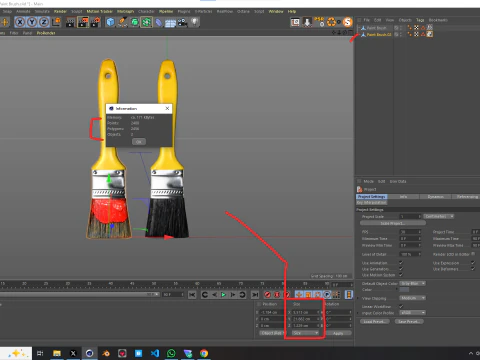This screenshot has width=480, height=360.
Task: Open Size mode dropdown in coordinates
Action: point(305,333)
